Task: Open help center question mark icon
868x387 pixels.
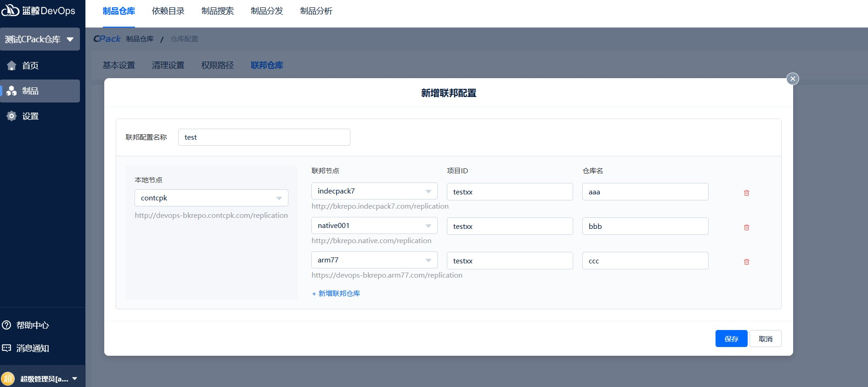Action: coord(7,325)
